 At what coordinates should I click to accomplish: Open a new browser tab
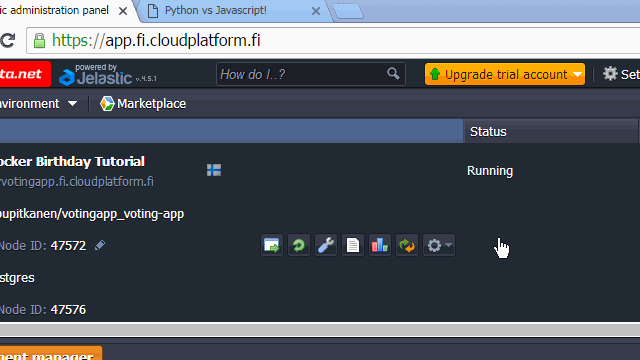pyautogui.click(x=347, y=11)
